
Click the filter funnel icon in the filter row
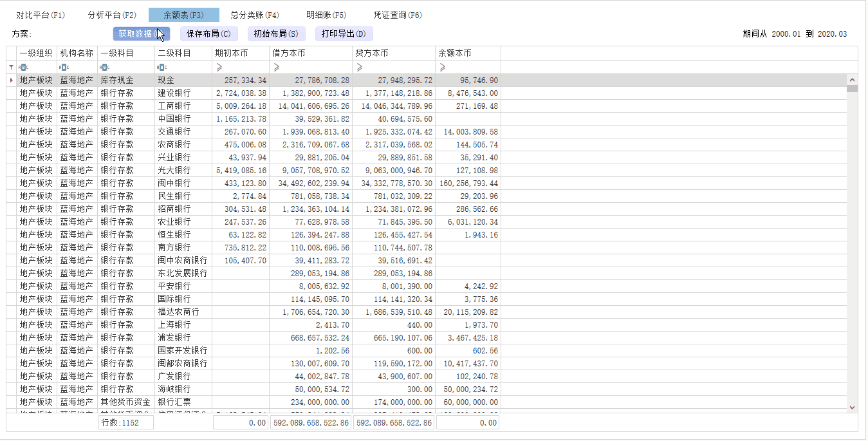coord(11,67)
